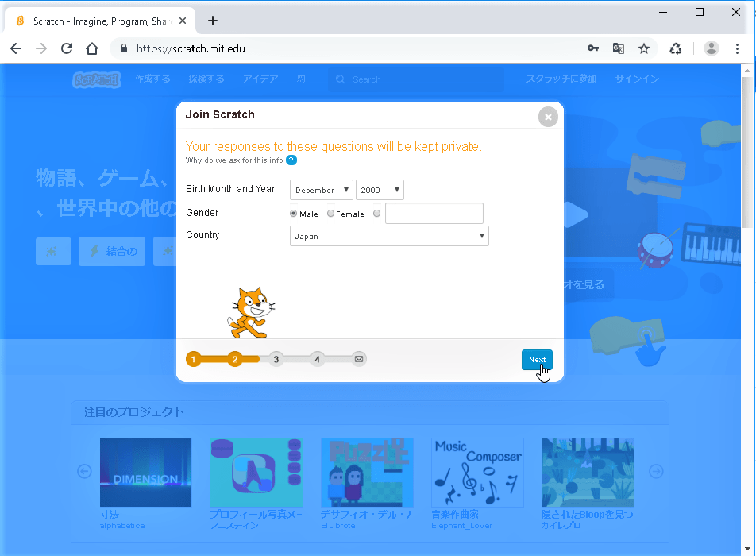Open the 音楽作曲家 project title link
This screenshot has height=556, width=756.
[455, 515]
